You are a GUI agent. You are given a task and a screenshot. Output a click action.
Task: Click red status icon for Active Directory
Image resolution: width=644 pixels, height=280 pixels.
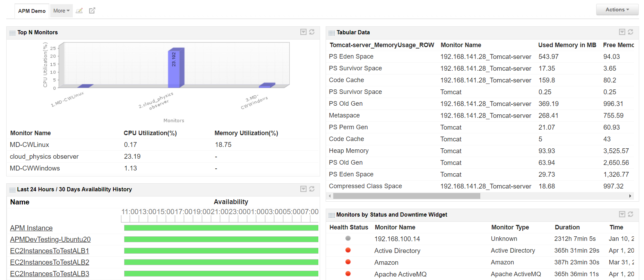(x=348, y=250)
